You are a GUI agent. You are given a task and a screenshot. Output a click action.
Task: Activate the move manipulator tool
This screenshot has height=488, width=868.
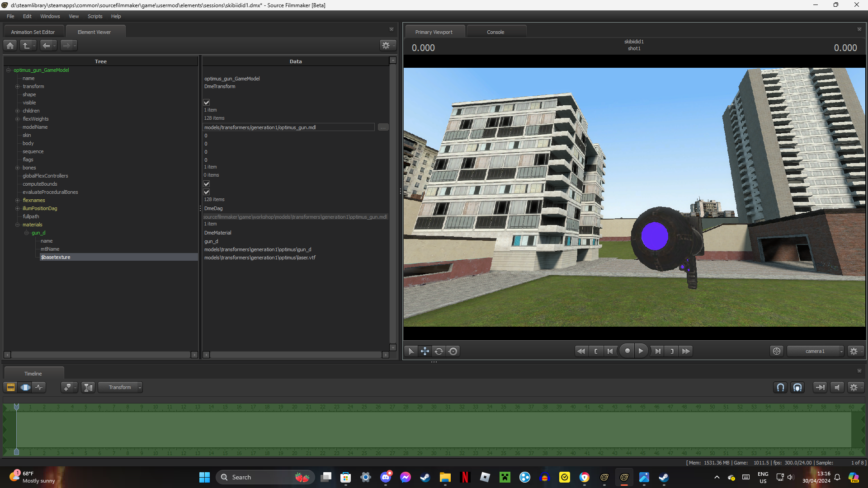[x=425, y=351]
